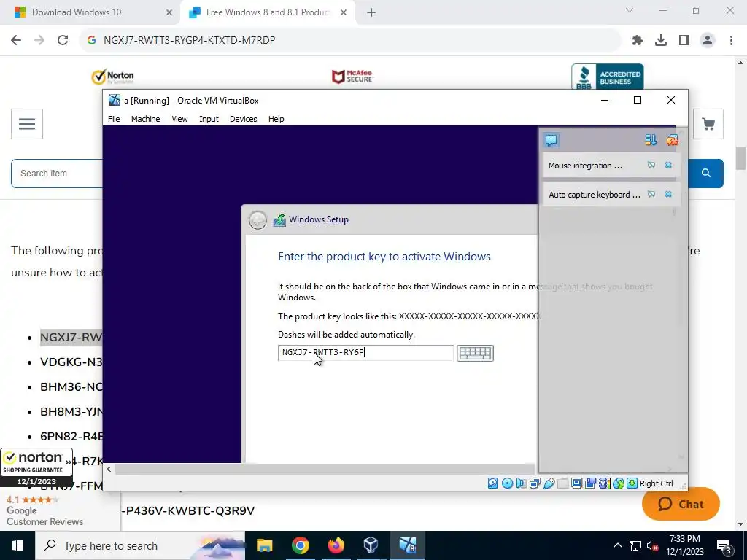Click the product key input field

point(365,353)
